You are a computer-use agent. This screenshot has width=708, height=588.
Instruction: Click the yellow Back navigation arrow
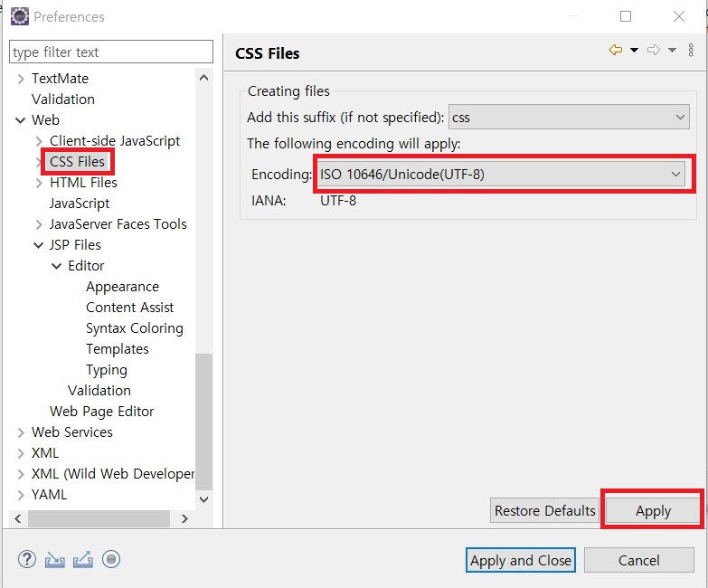point(616,50)
